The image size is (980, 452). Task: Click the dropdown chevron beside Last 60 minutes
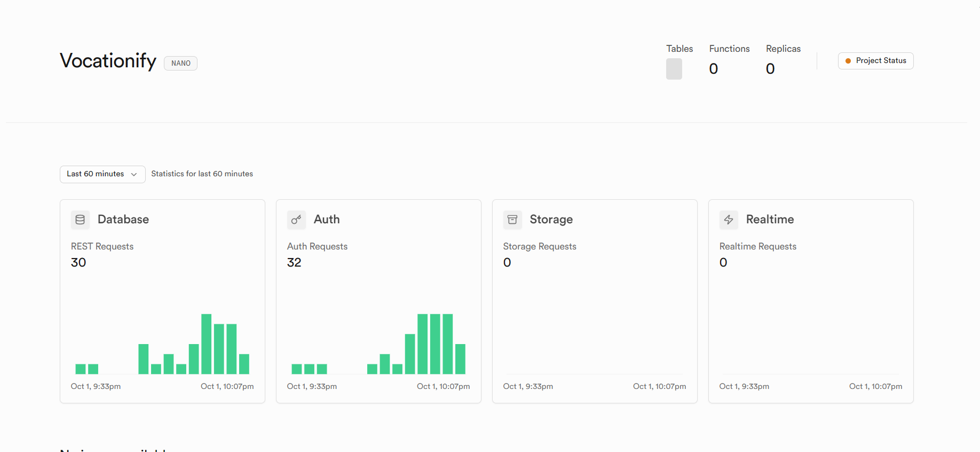134,174
